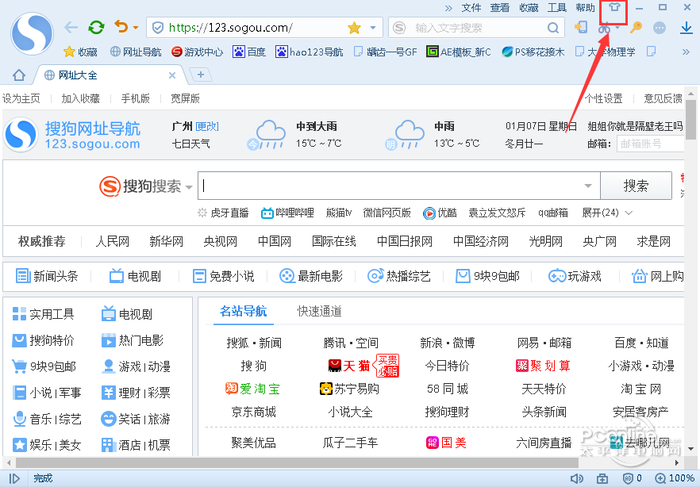
Task: Open the 网址导航 bookmark
Action: [x=136, y=52]
